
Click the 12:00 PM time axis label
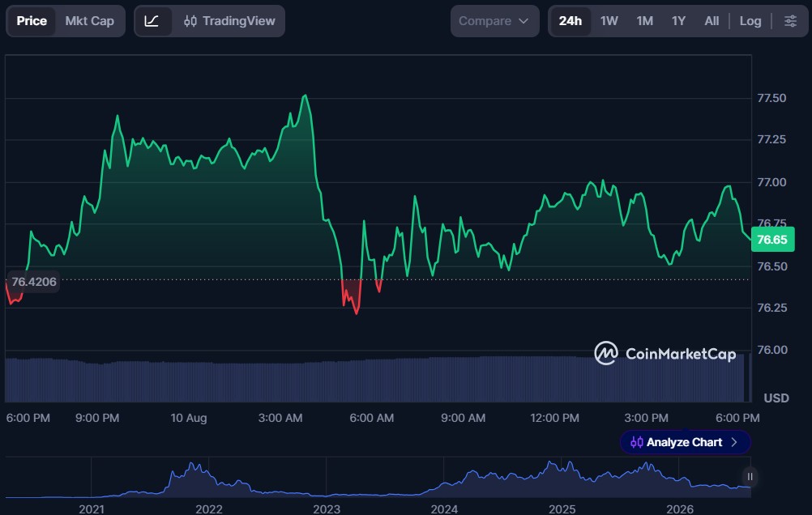pyautogui.click(x=554, y=418)
